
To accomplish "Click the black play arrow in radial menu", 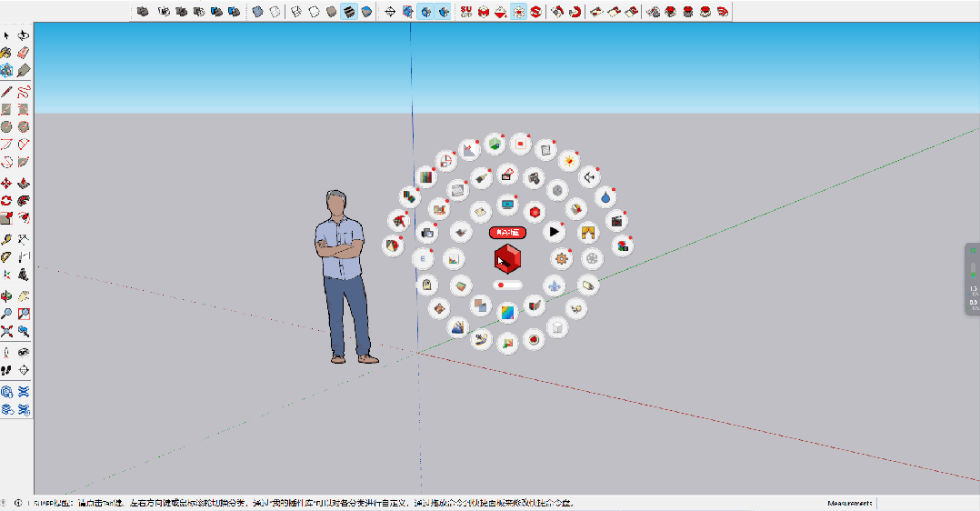I will coord(555,232).
